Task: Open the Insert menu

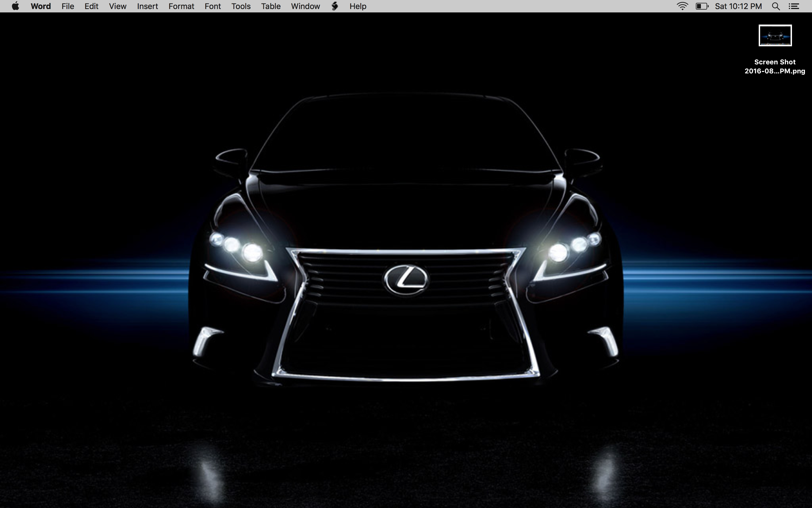Action: (147, 6)
